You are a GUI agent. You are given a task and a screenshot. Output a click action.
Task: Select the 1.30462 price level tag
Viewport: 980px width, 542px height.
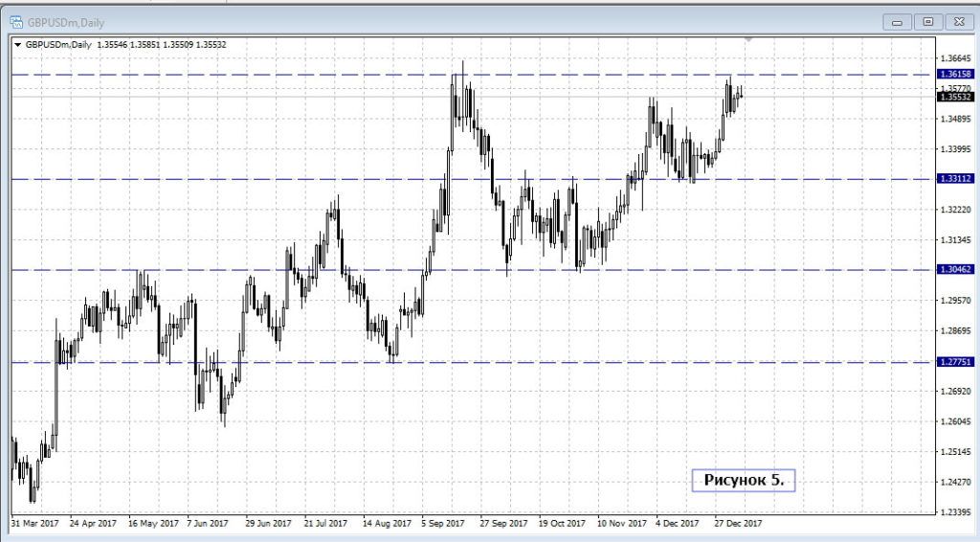[956, 271]
